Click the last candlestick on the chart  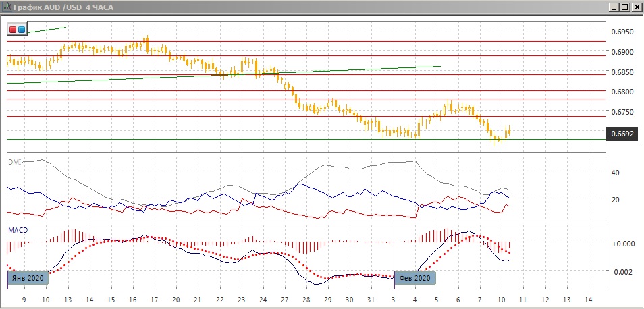coord(509,131)
